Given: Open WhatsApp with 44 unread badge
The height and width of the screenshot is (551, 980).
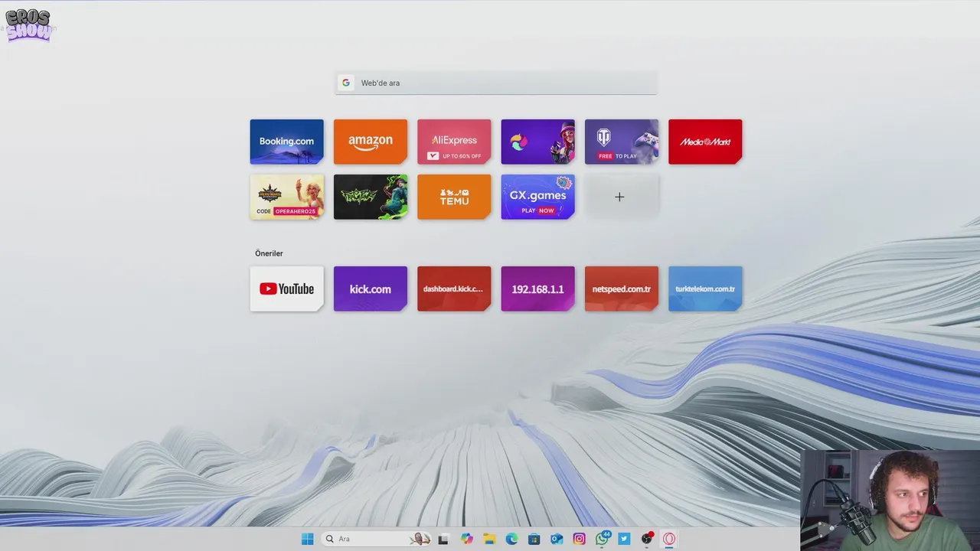Looking at the screenshot, I should (x=602, y=539).
